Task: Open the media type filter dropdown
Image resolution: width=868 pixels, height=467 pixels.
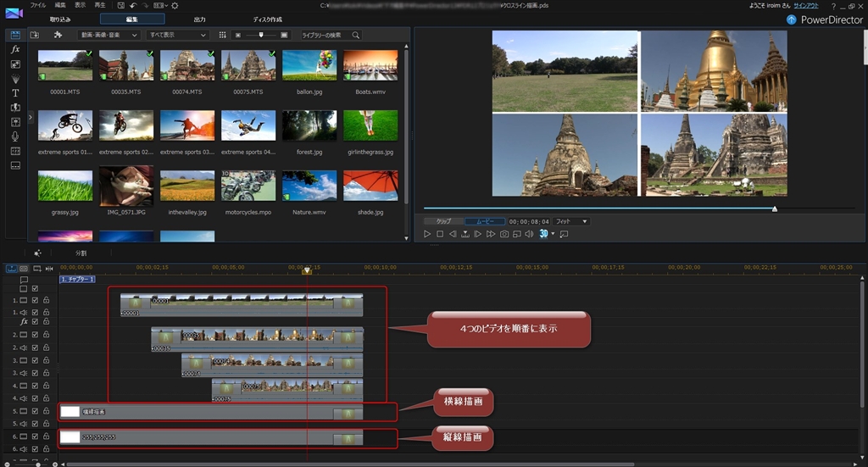Action: coord(108,35)
